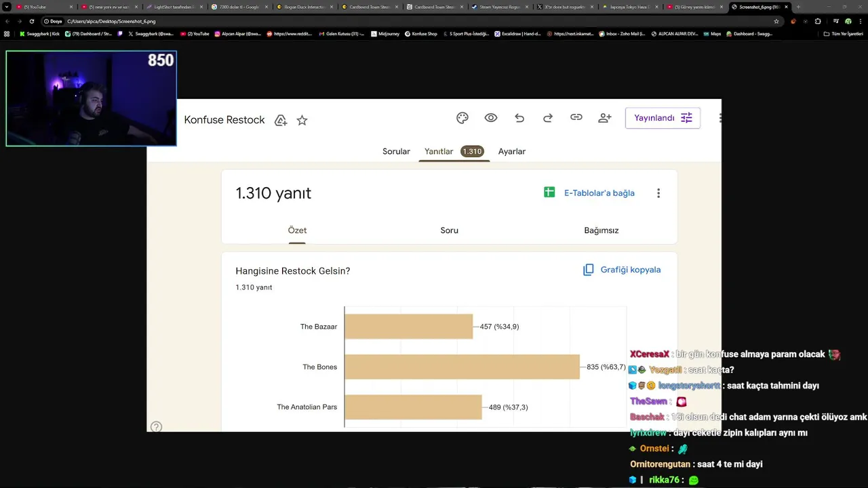Switch to the Japonya Tokyo Hava tab

[629, 7]
